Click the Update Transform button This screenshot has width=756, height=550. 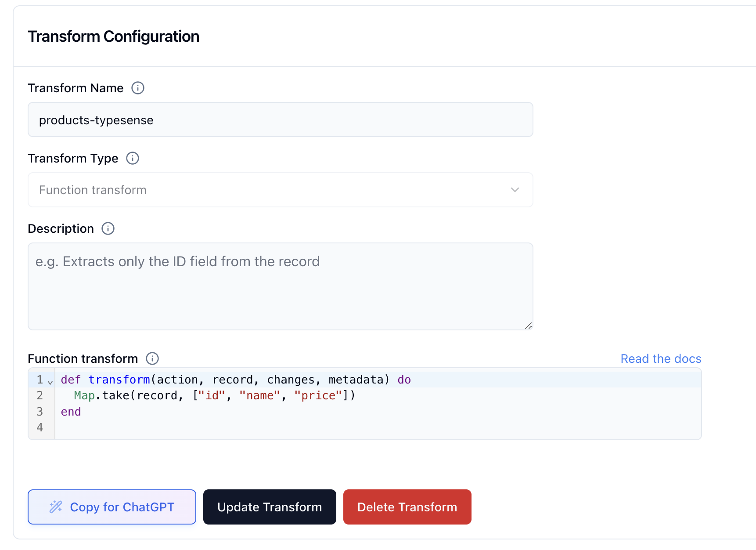coord(269,507)
